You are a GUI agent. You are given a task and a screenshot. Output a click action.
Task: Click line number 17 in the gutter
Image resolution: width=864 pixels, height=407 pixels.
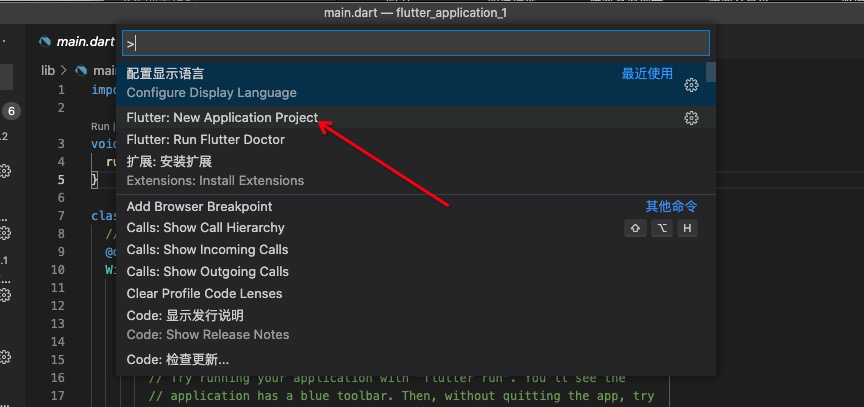[x=57, y=395]
